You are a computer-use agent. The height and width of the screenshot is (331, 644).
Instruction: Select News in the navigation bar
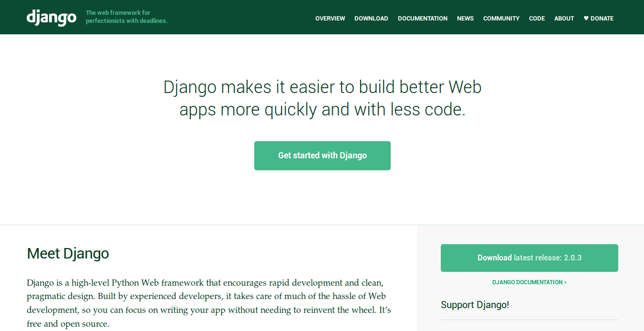tap(465, 19)
